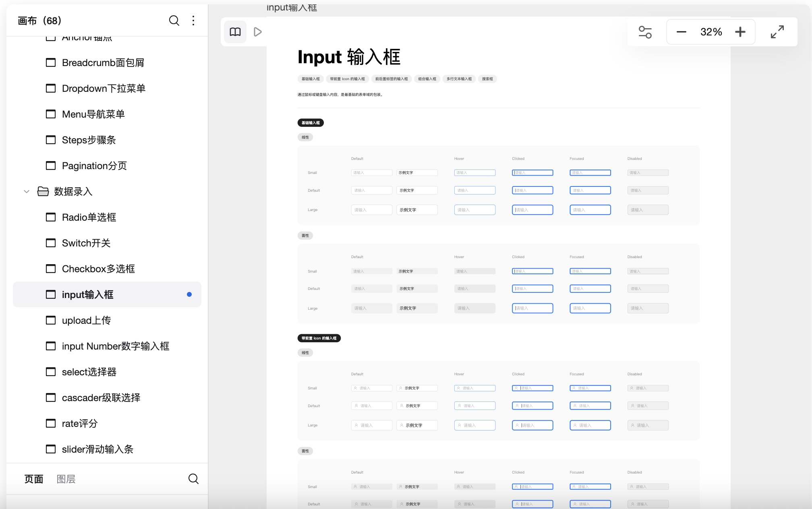The image size is (812, 509).
Task: Open the book/read mode icon
Action: click(x=235, y=32)
